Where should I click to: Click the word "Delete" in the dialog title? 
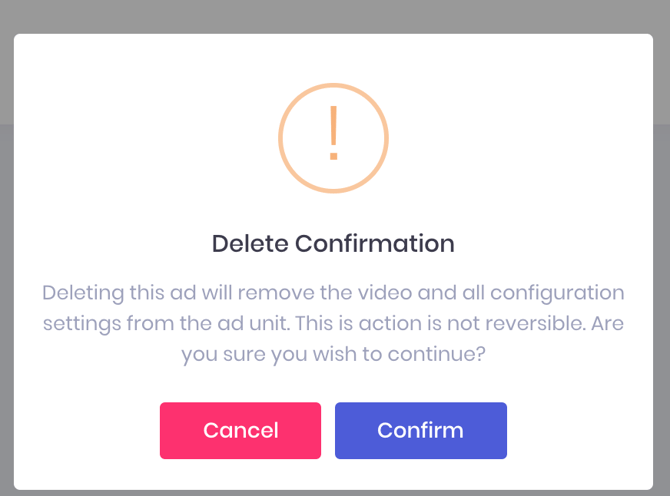(x=249, y=243)
